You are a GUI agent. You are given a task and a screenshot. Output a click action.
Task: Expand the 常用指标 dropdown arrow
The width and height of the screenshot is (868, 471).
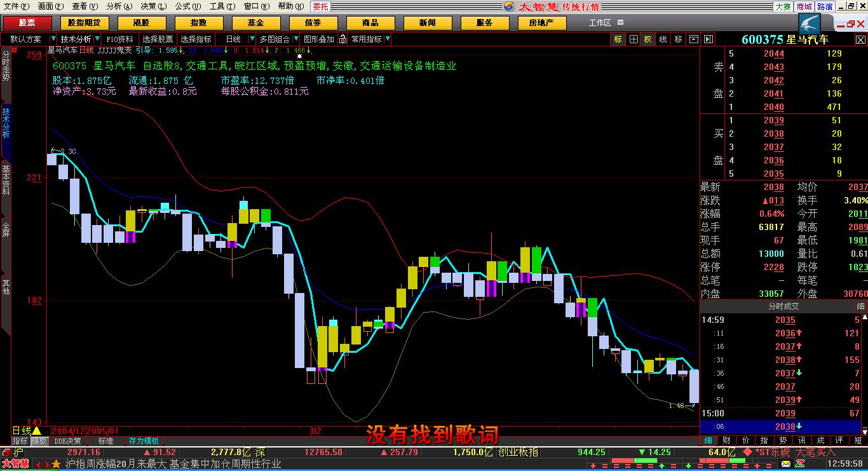(387, 39)
